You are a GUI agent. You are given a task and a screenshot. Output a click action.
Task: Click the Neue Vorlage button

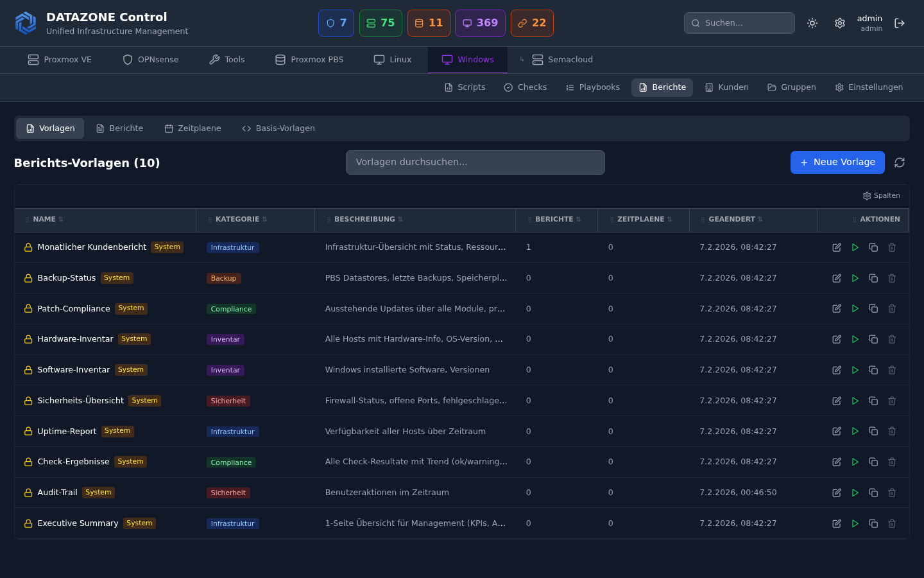pos(837,162)
